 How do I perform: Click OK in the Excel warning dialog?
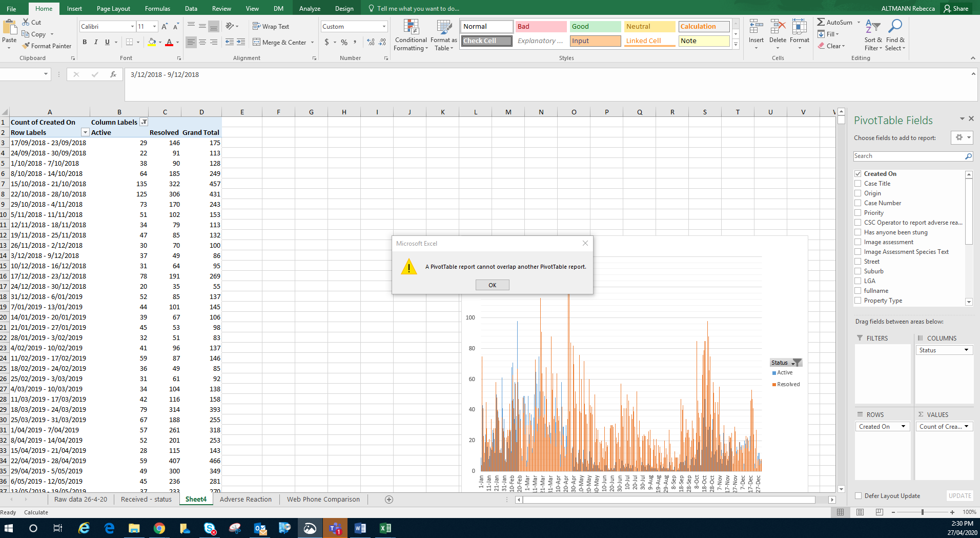coord(492,285)
